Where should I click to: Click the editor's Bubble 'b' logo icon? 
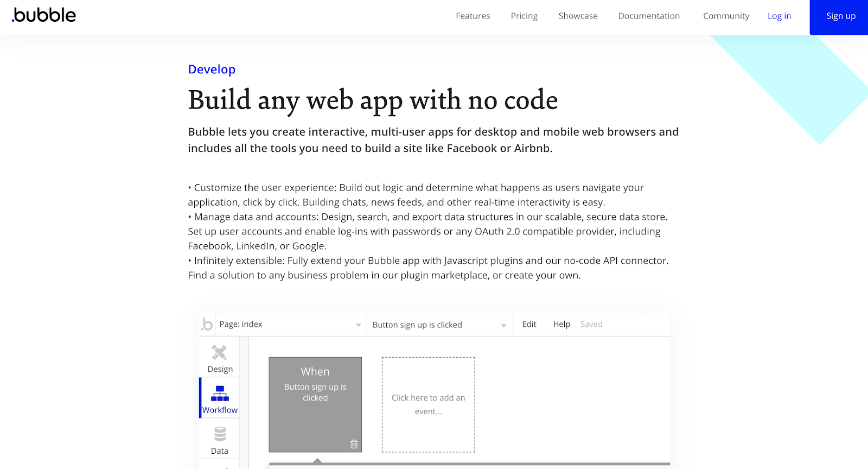pyautogui.click(x=207, y=324)
